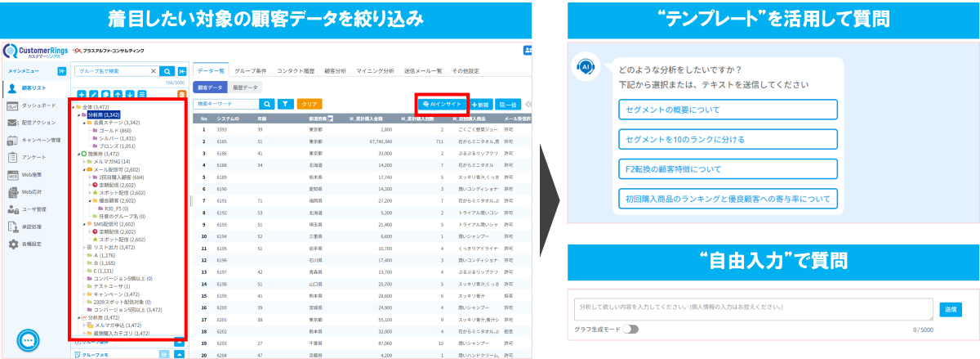This screenshot has width=980, height=359.
Task: Switch to the コンタクト履歴 tab
Action: 296,71
